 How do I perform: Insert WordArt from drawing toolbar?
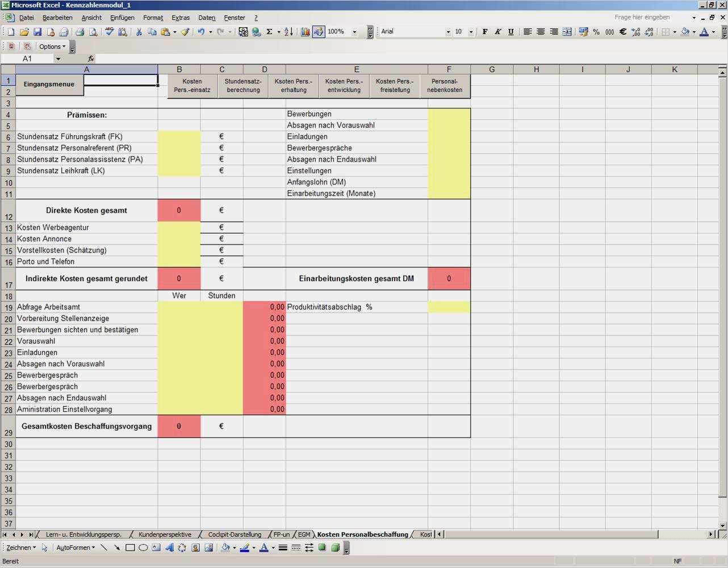pos(169,548)
